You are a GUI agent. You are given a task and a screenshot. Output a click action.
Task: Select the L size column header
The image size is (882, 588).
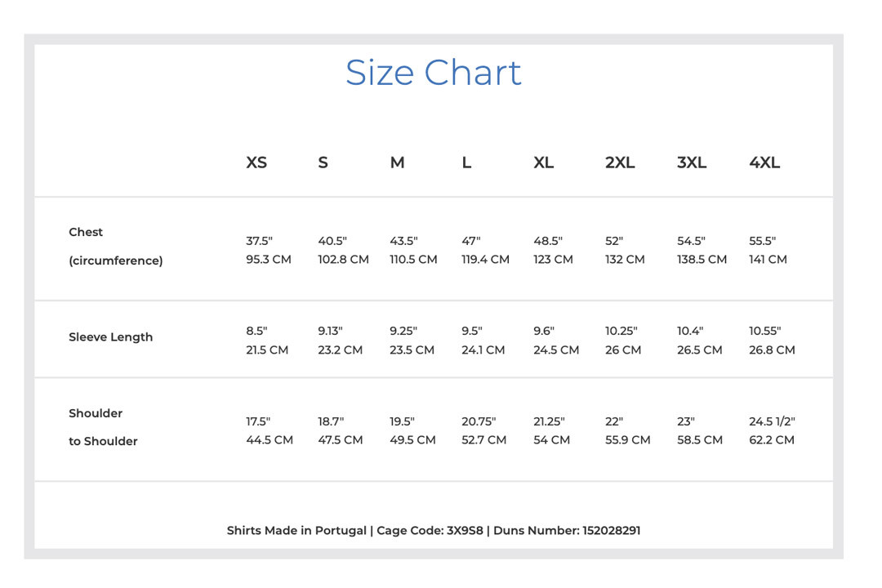(x=466, y=163)
